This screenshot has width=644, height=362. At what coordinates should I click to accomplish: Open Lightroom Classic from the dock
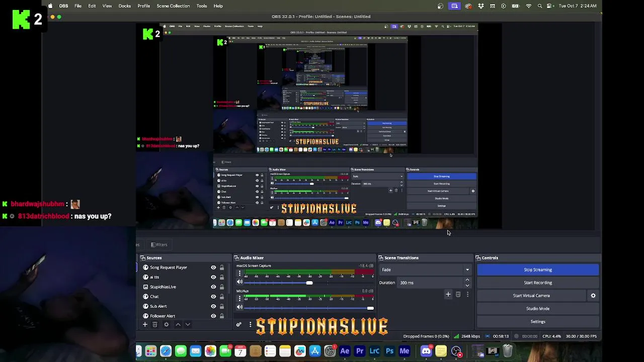tap(374, 351)
